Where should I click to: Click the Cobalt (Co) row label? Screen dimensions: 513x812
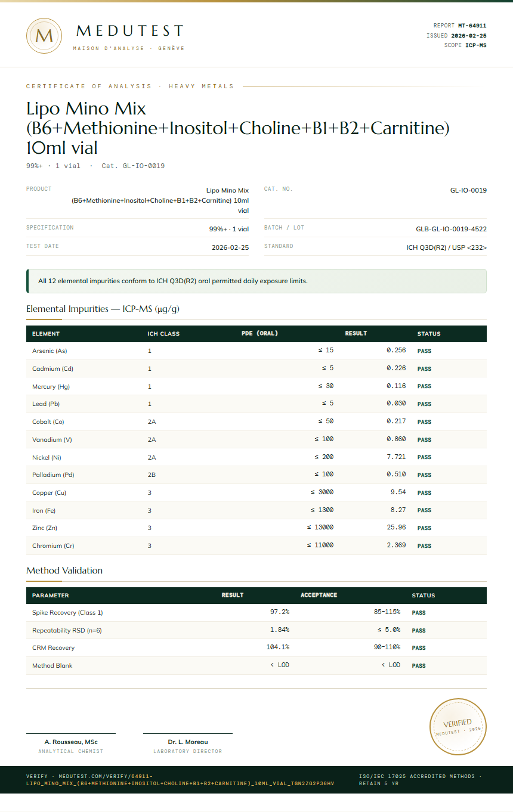(x=48, y=422)
